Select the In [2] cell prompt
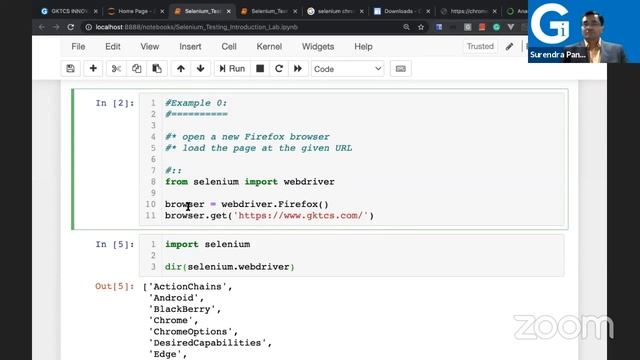 (115, 103)
